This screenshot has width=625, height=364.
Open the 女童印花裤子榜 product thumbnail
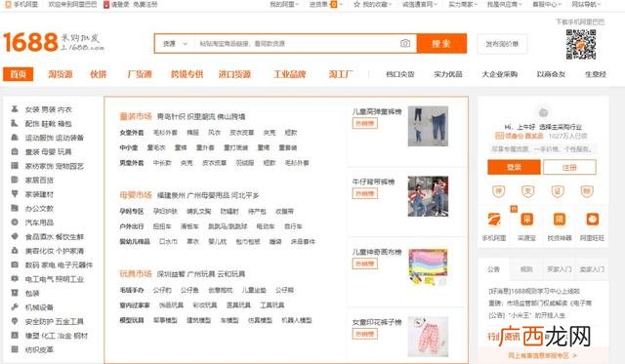click(x=428, y=337)
